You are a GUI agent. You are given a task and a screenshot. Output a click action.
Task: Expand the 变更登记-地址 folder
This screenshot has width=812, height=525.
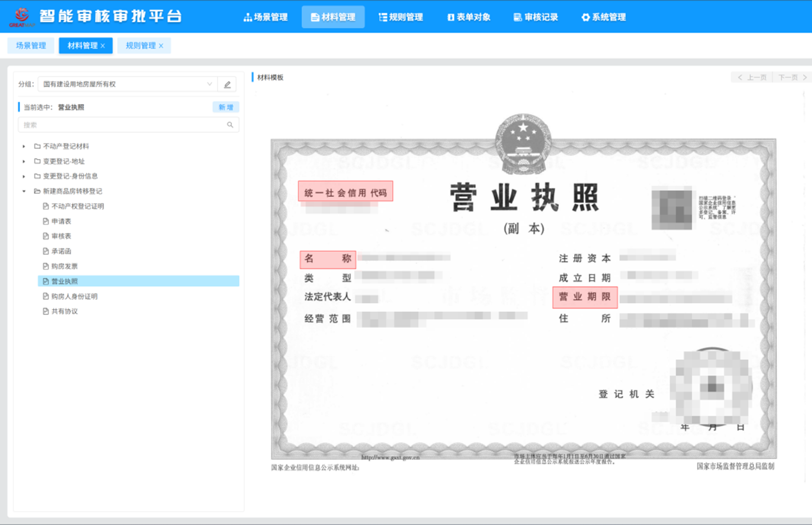[24, 162]
